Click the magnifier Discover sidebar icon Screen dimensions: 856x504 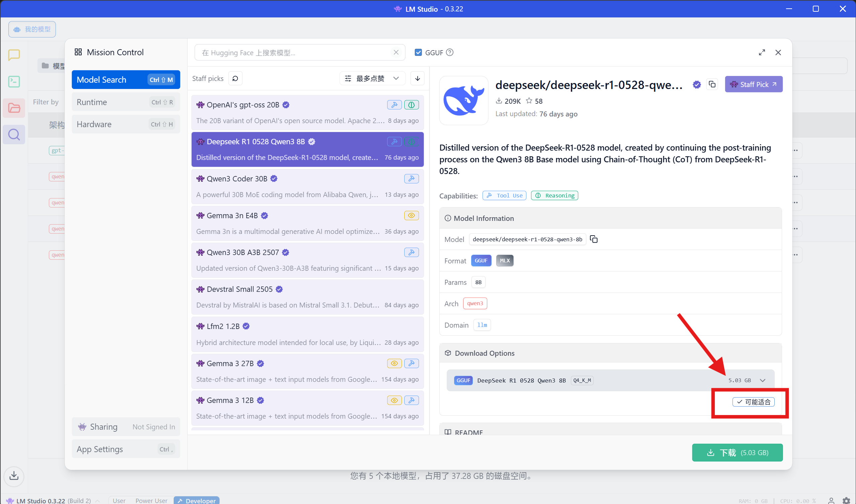pyautogui.click(x=14, y=135)
